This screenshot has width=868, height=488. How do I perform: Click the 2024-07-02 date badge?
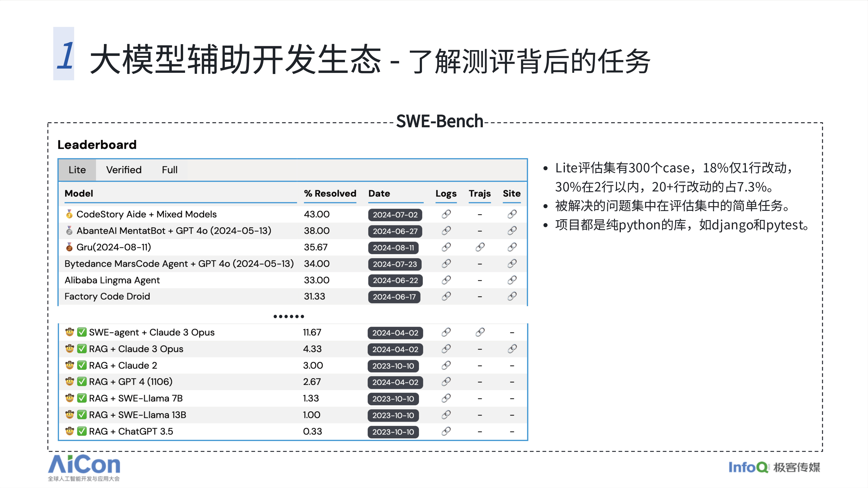395,215
